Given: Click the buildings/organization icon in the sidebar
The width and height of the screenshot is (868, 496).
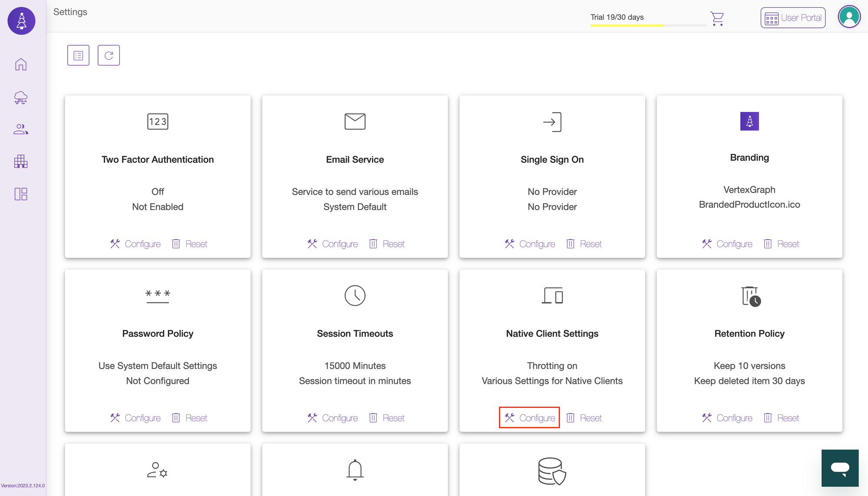Looking at the screenshot, I should pos(20,161).
